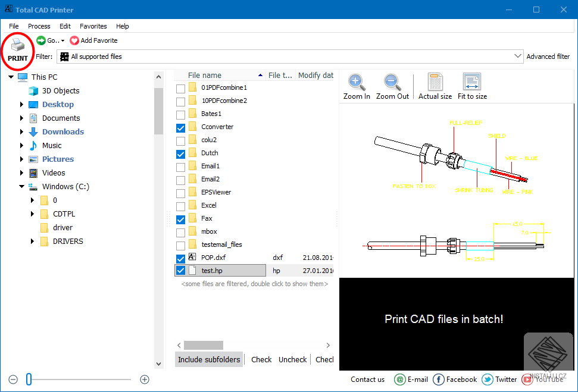The image size is (578, 392).
Task: Click the Advanced filter link
Action: [548, 57]
